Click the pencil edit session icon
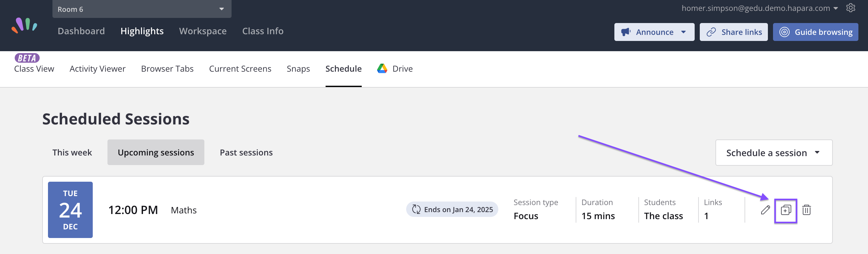Viewport: 868px width, 254px height. coord(765,210)
